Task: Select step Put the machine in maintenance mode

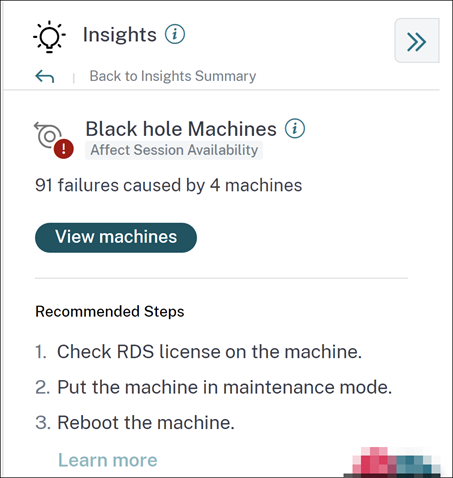Action: pos(224,387)
